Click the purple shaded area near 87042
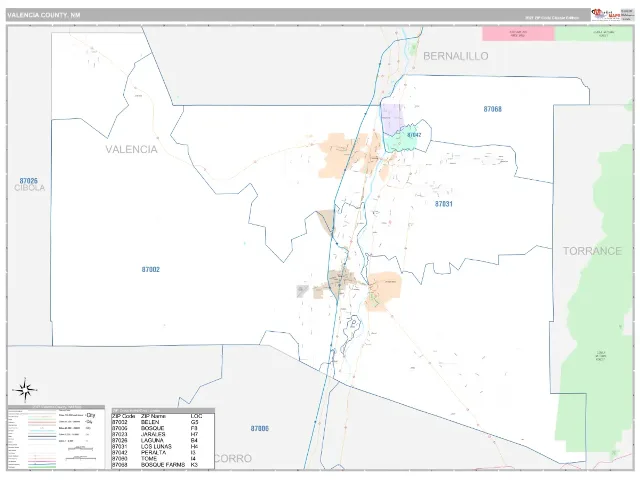 point(391,118)
